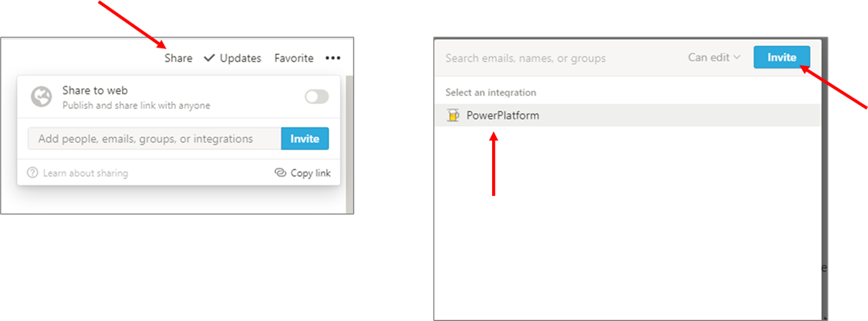Click the 'Select an integration' heading
This screenshot has height=321, width=868.
point(490,93)
